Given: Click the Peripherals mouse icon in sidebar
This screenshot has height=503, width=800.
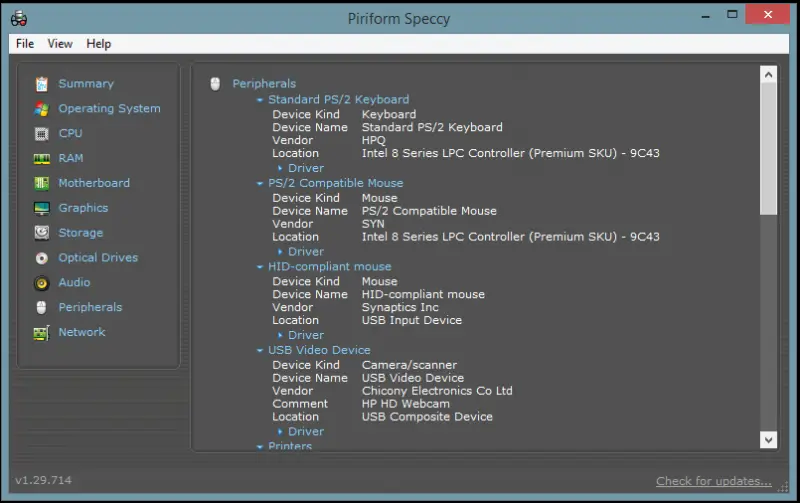Looking at the screenshot, I should point(42,308).
